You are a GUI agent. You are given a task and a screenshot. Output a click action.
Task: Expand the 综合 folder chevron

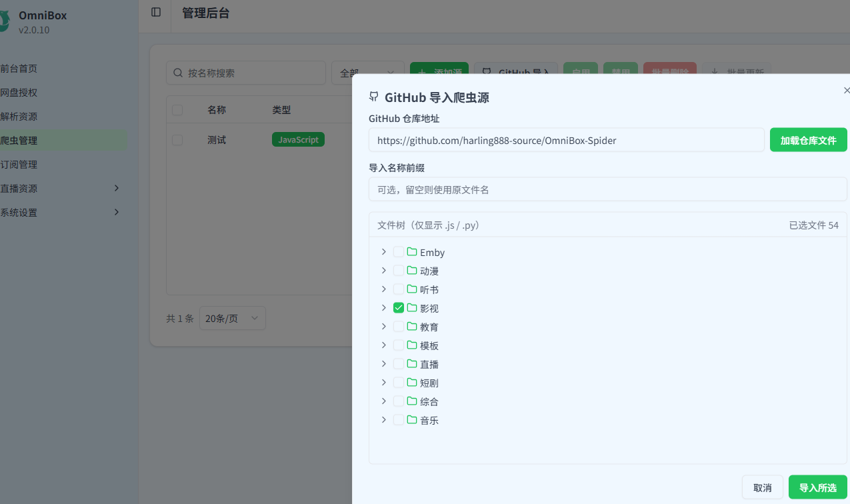(x=383, y=401)
